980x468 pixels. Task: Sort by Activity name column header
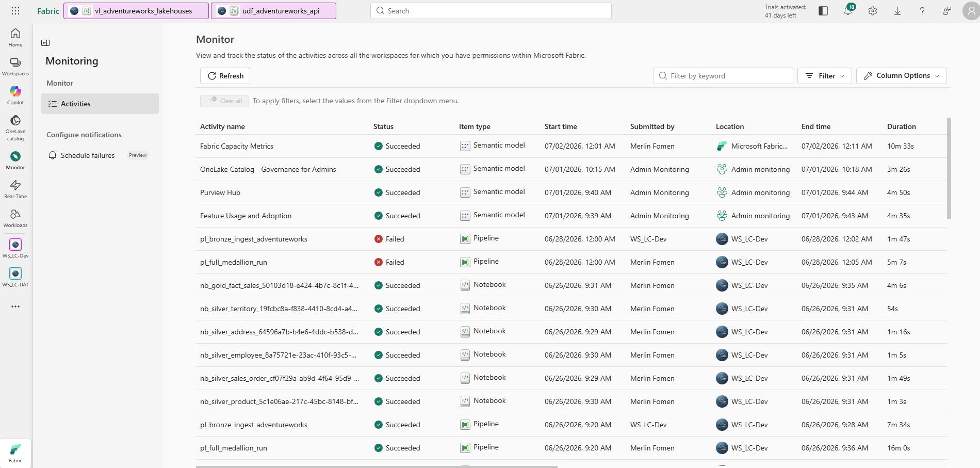click(222, 126)
